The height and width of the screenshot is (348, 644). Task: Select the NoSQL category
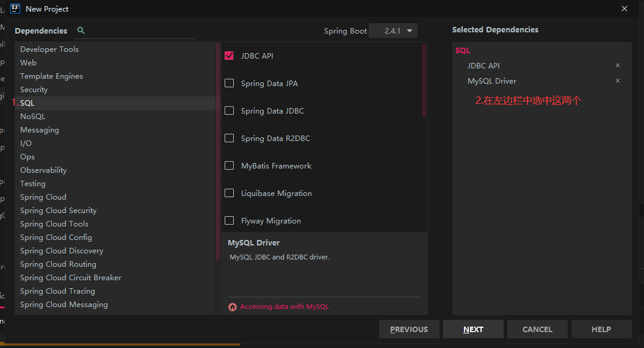click(32, 116)
